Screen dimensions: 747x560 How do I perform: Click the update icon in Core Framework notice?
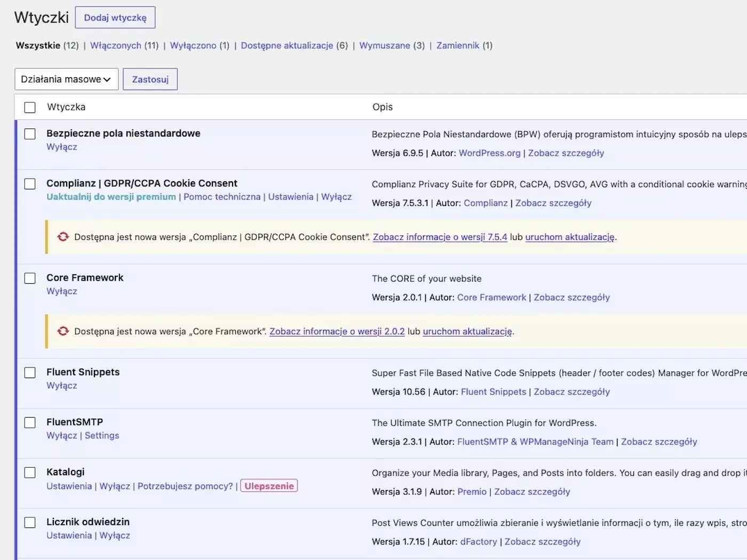63,331
